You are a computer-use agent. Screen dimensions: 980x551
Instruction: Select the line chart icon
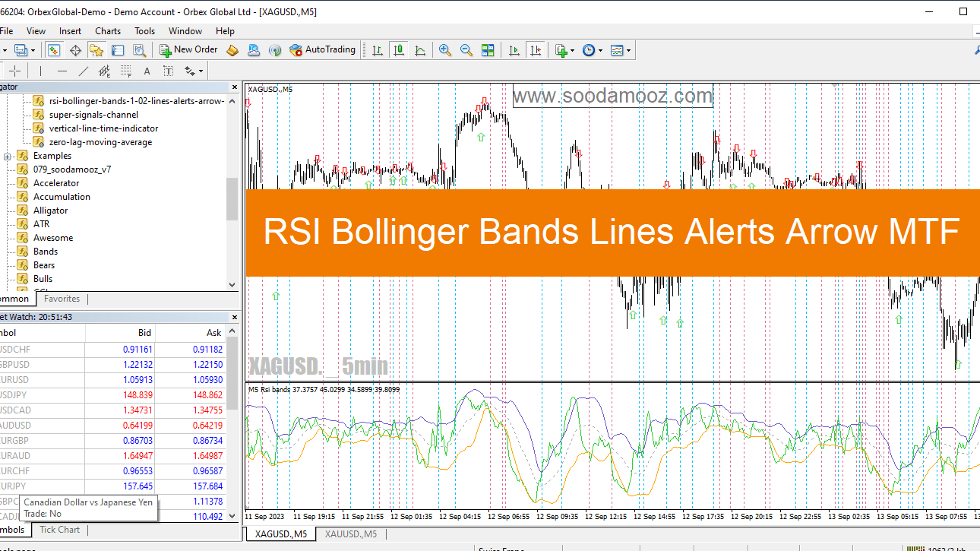(420, 50)
